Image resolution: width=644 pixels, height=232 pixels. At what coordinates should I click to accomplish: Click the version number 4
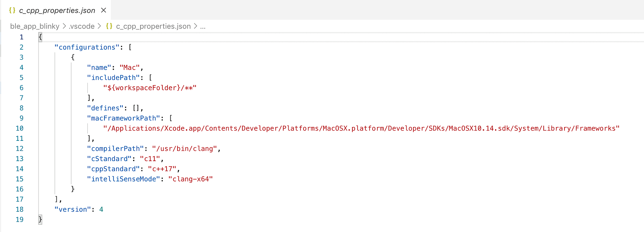101,209
